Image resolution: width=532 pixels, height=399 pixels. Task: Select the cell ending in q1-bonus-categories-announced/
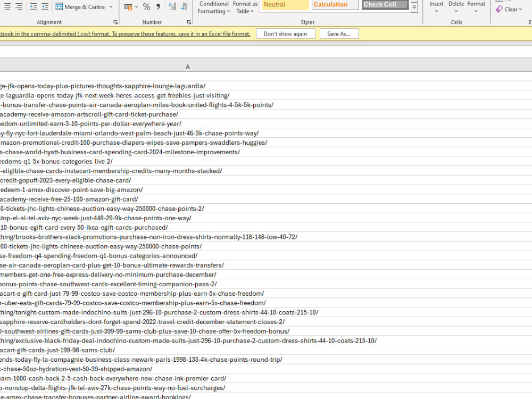click(266, 256)
